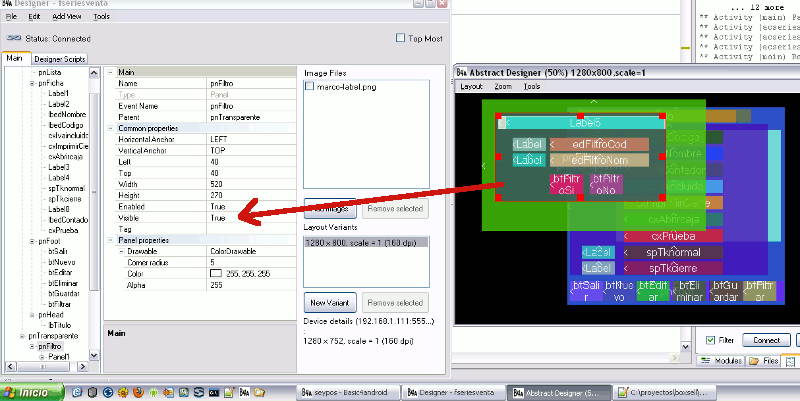Collapse the pnFicha tree node
The height and width of the screenshot is (401, 800).
pyautogui.click(x=32, y=83)
